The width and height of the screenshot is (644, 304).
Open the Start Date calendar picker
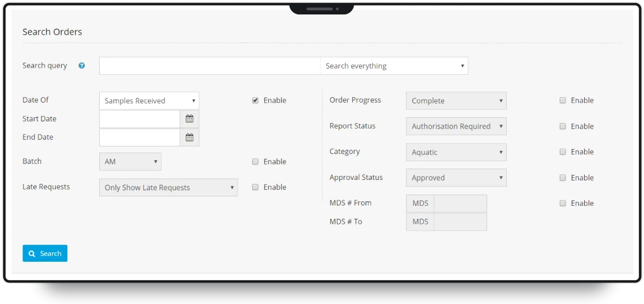click(x=189, y=119)
